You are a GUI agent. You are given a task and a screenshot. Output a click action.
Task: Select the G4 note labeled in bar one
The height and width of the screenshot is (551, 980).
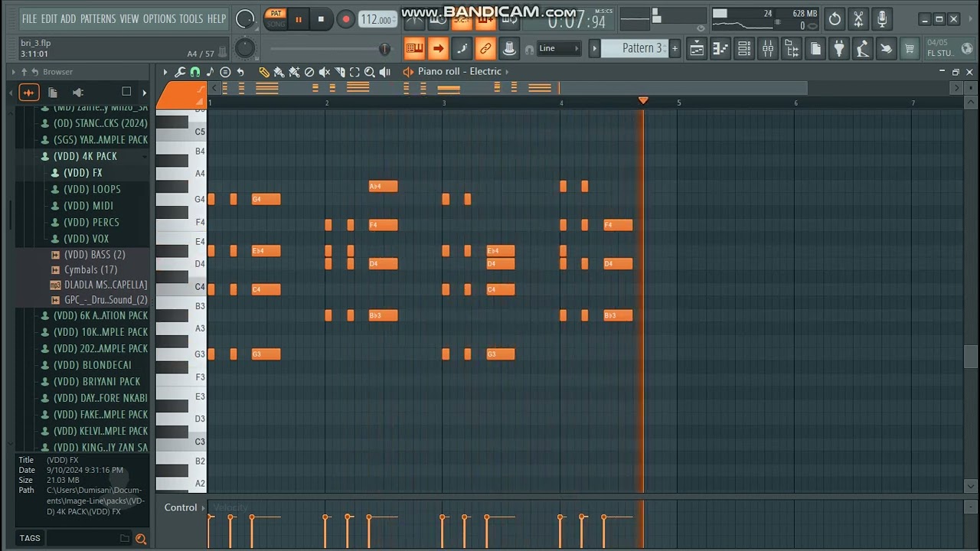pyautogui.click(x=266, y=199)
